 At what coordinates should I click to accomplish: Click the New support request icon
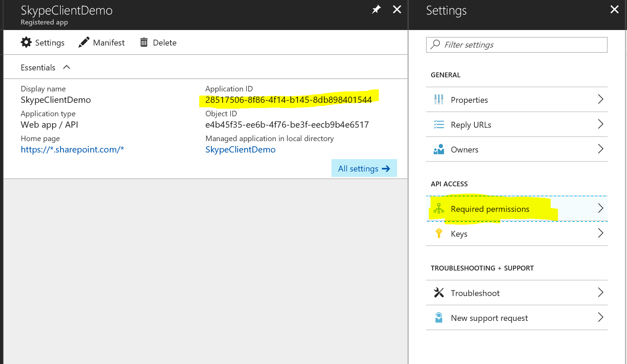click(x=439, y=317)
